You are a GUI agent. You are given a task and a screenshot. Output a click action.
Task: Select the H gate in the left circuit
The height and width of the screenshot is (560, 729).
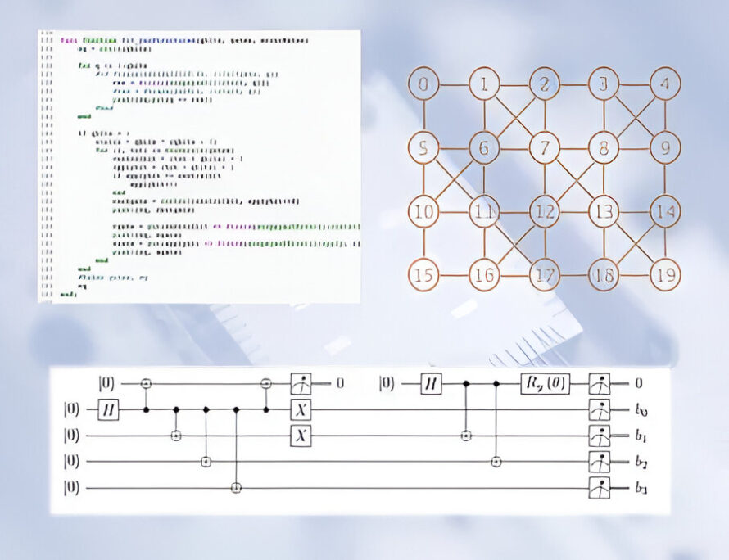[107, 409]
